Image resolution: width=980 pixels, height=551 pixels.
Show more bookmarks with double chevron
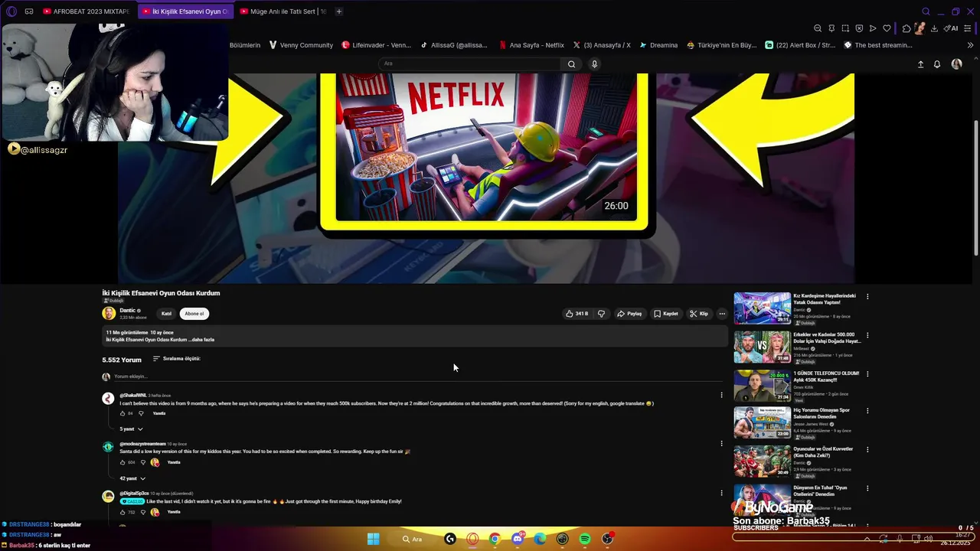coord(970,45)
